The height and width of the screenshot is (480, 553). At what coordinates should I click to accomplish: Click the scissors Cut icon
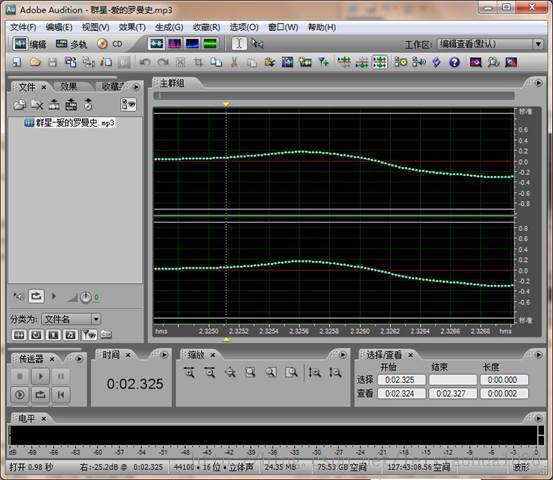click(233, 62)
